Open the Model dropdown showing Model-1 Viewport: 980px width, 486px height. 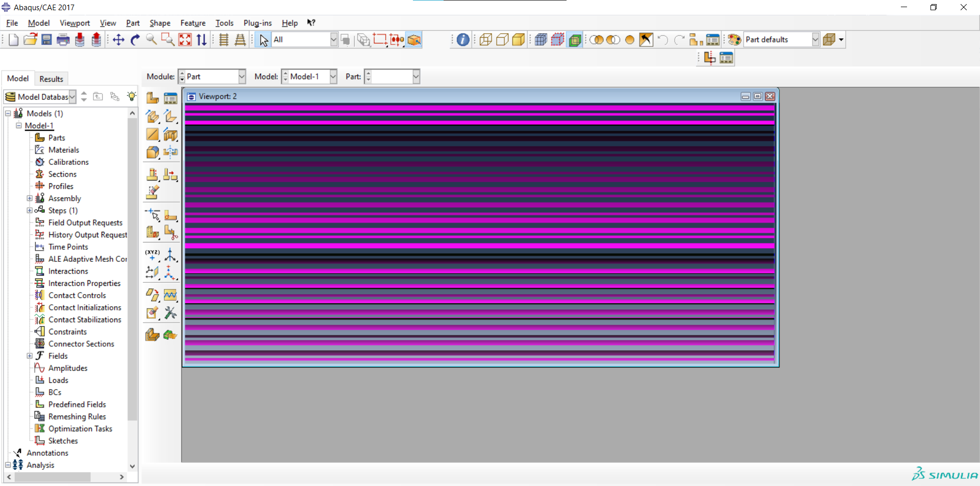coord(309,77)
